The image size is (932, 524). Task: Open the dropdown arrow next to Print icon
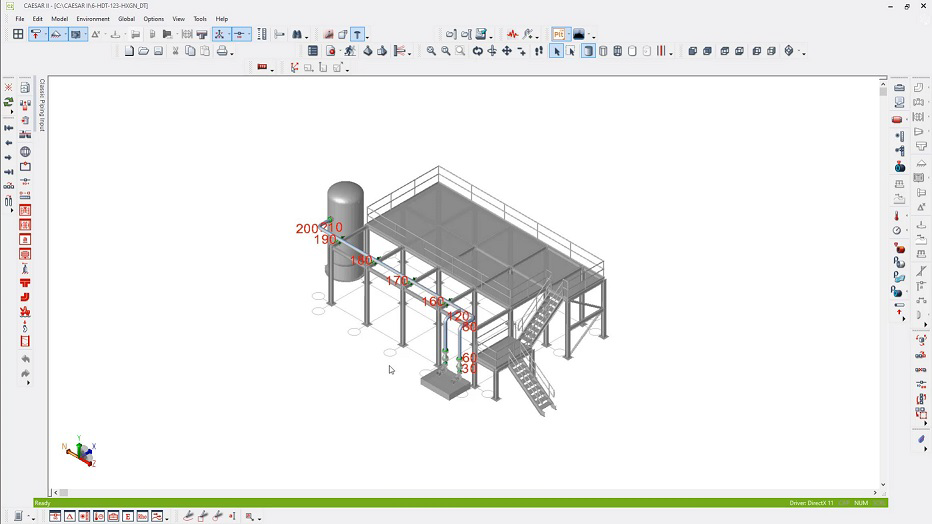point(232,53)
